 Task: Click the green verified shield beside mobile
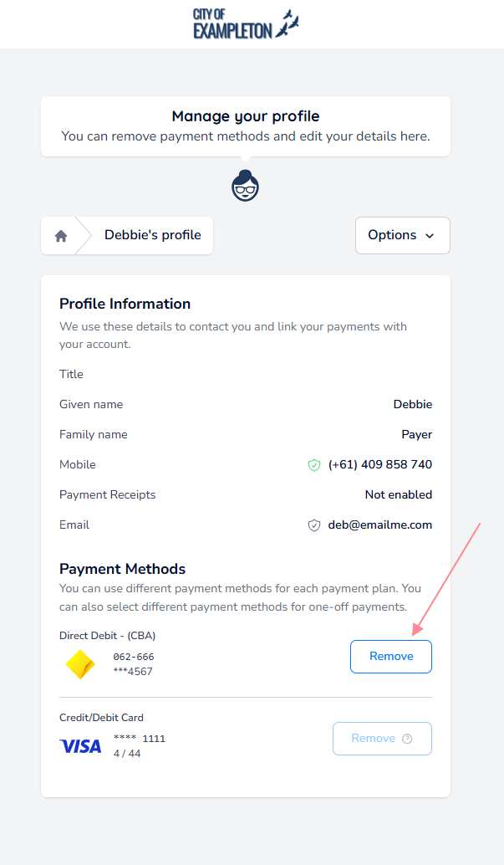[x=314, y=465]
